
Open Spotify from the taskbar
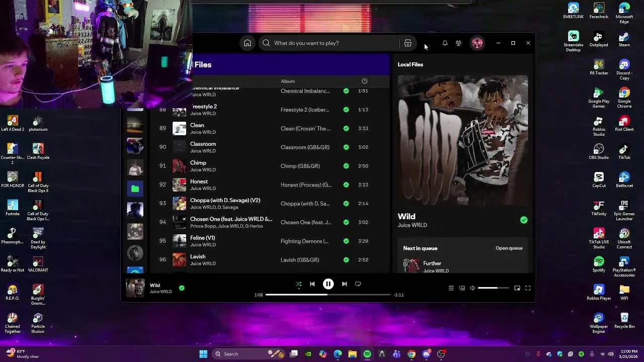coord(367,354)
